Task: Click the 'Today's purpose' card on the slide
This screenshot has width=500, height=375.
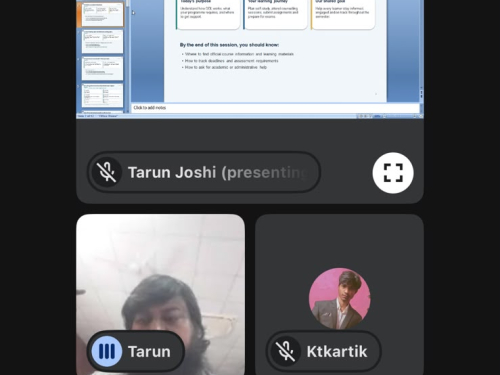Action: (208, 14)
